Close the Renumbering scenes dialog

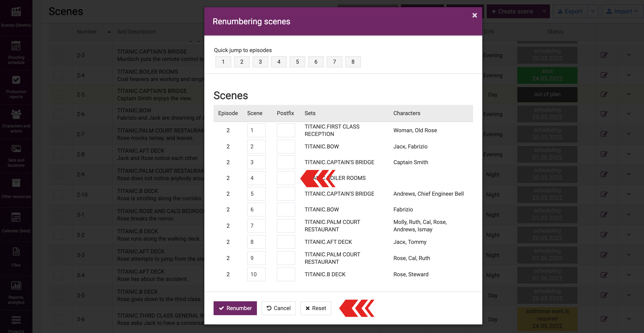474,15
